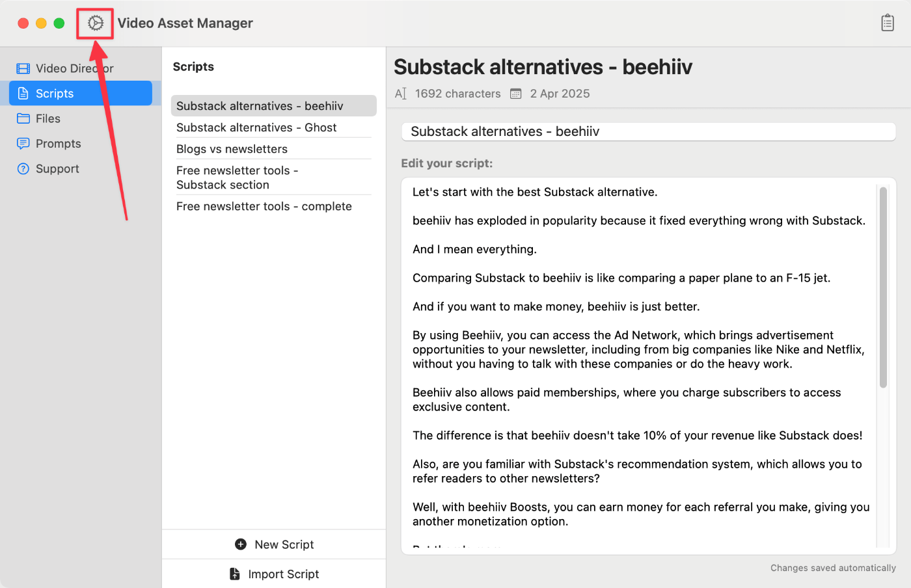911x588 pixels.
Task: Open Support via the question mark icon
Action: pos(23,168)
